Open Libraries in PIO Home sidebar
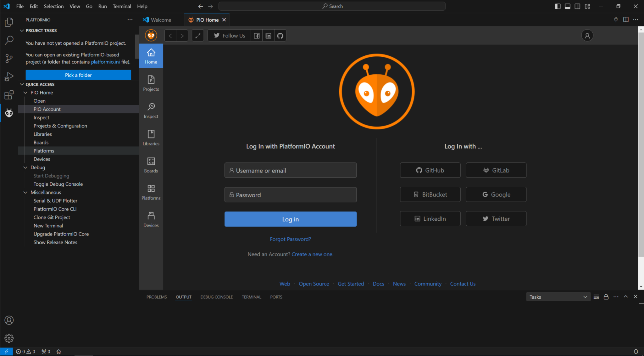This screenshot has width=644, height=356. (x=151, y=138)
